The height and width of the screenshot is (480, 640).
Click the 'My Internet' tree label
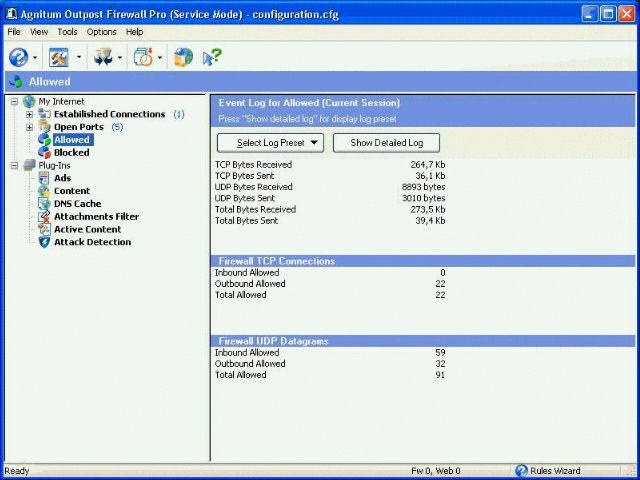pos(61,101)
